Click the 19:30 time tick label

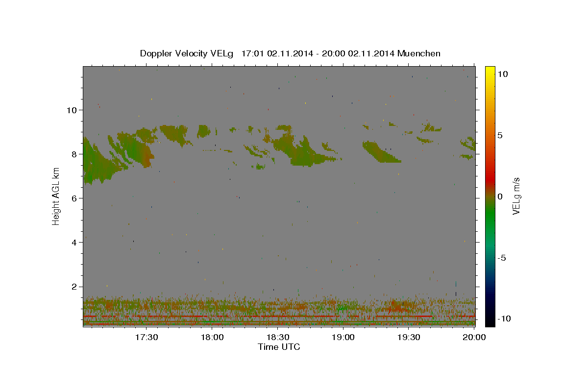click(409, 338)
